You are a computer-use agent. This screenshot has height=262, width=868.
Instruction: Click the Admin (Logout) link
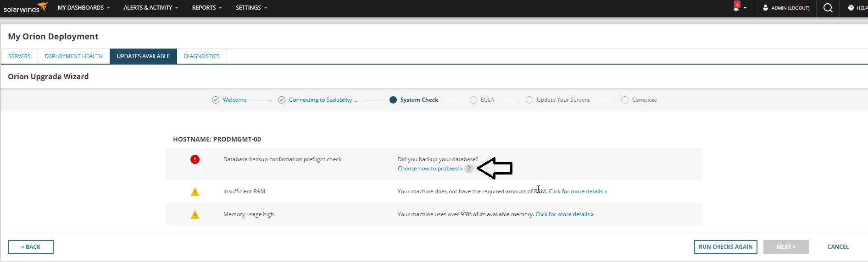790,8
